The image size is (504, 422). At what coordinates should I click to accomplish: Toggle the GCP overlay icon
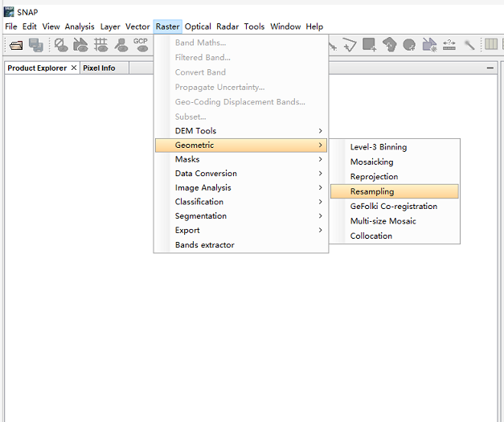[x=141, y=45]
